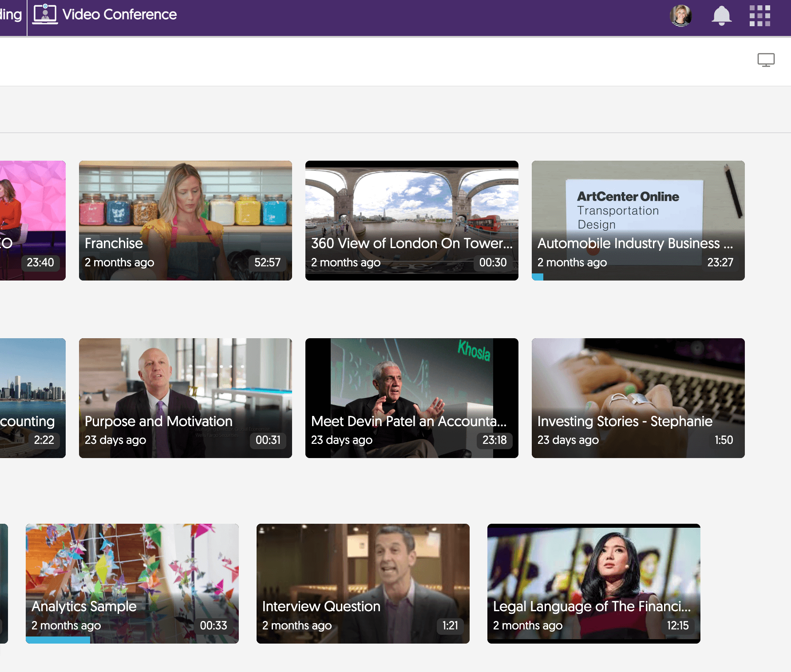Click the monitor display view icon
The image size is (791, 672).
pos(766,60)
